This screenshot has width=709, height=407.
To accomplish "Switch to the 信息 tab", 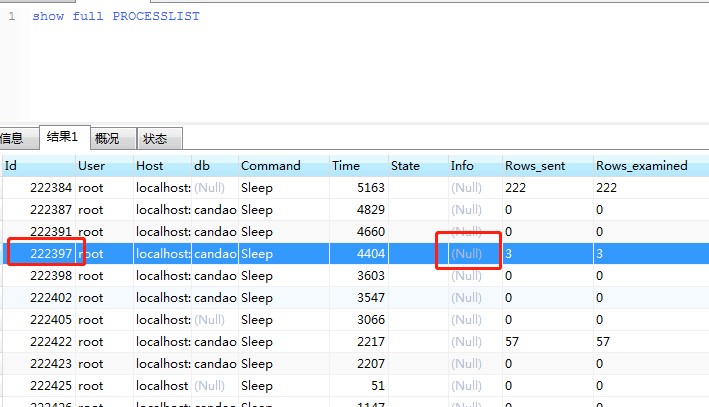I will tap(12, 139).
